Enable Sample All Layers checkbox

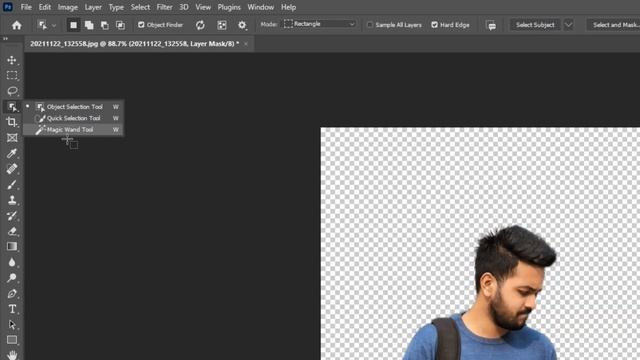click(x=370, y=25)
